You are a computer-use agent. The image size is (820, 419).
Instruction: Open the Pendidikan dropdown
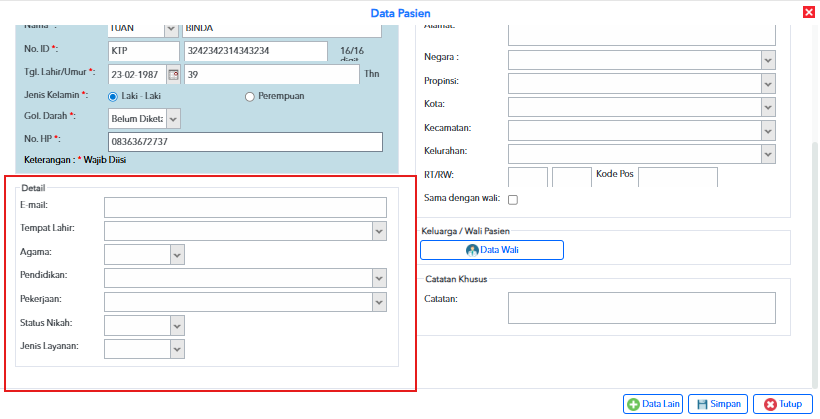pyautogui.click(x=380, y=278)
